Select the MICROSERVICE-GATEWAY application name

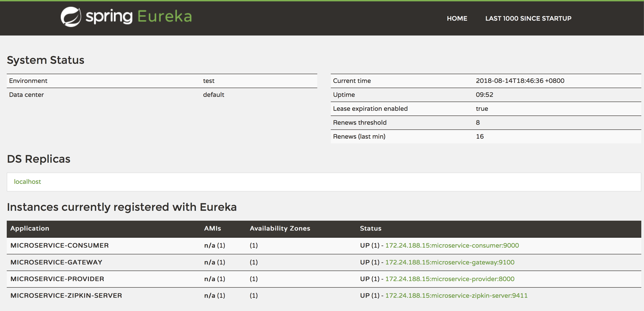(x=56, y=262)
